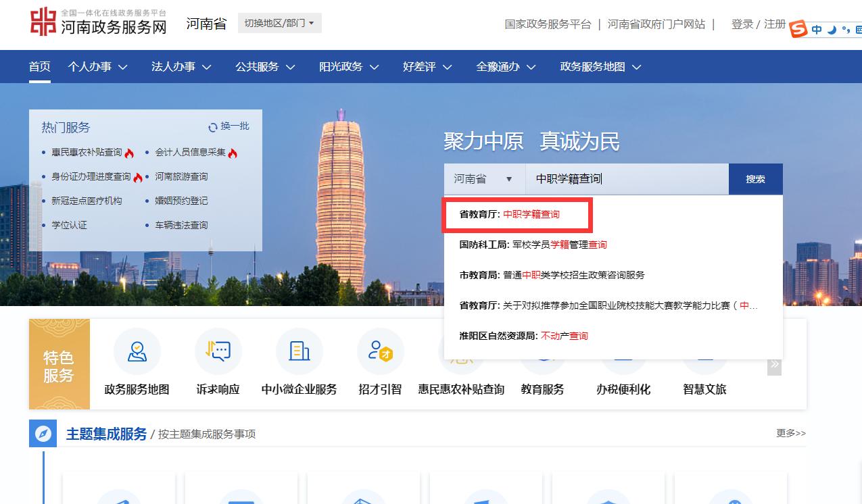This screenshot has height=504, width=862.
Task: Expand 阳光政务 menu
Action: click(350, 67)
